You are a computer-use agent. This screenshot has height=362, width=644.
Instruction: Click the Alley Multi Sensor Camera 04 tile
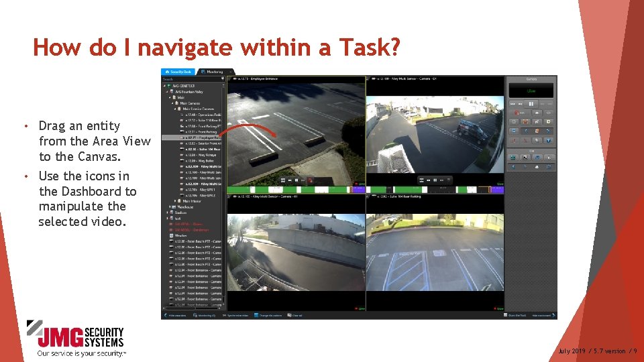(435, 134)
